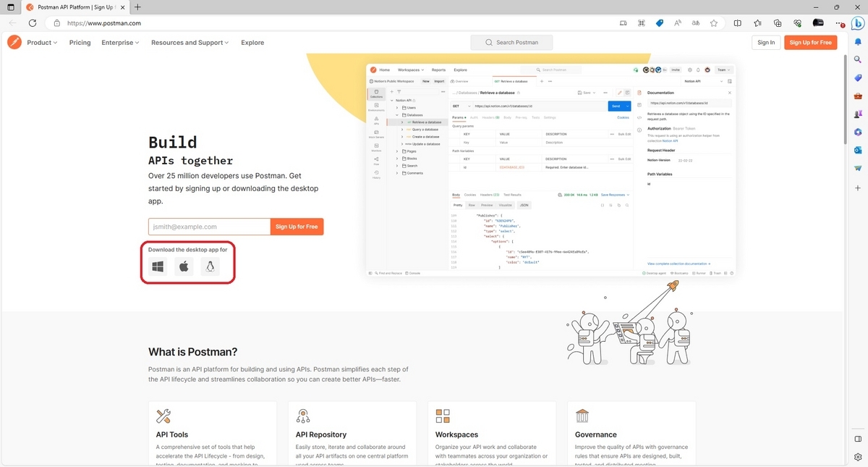Open the Translate page icon
Screen dimensions: 868x467
tap(696, 23)
